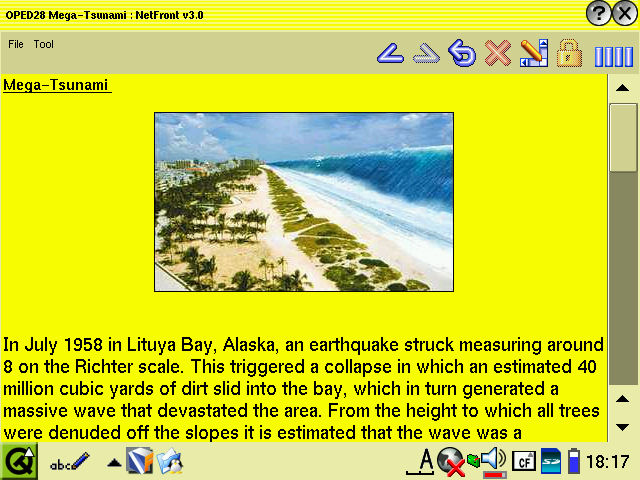Viewport: 640px width, 480px height.
Task: Follow the Mega-Tsunami heading link
Action: click(x=56, y=85)
